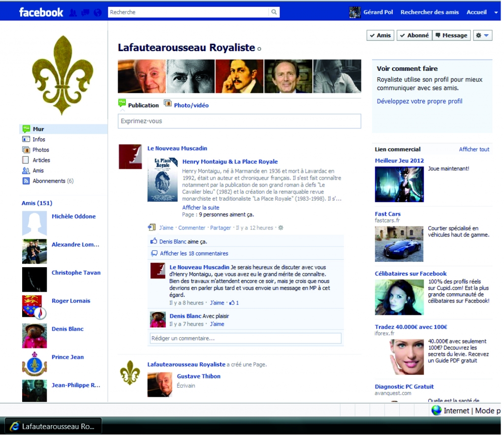The image size is (504, 435).
Task: Click Partager under the post
Action: (220, 228)
